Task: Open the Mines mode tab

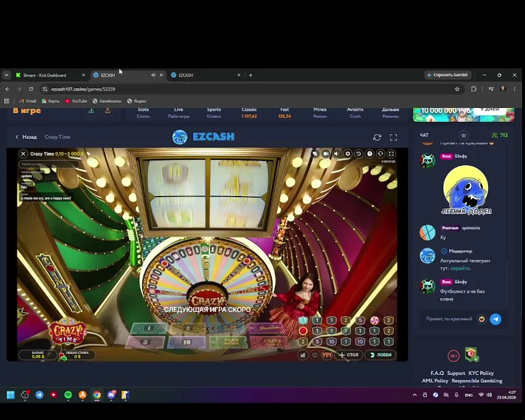Action: (320, 113)
